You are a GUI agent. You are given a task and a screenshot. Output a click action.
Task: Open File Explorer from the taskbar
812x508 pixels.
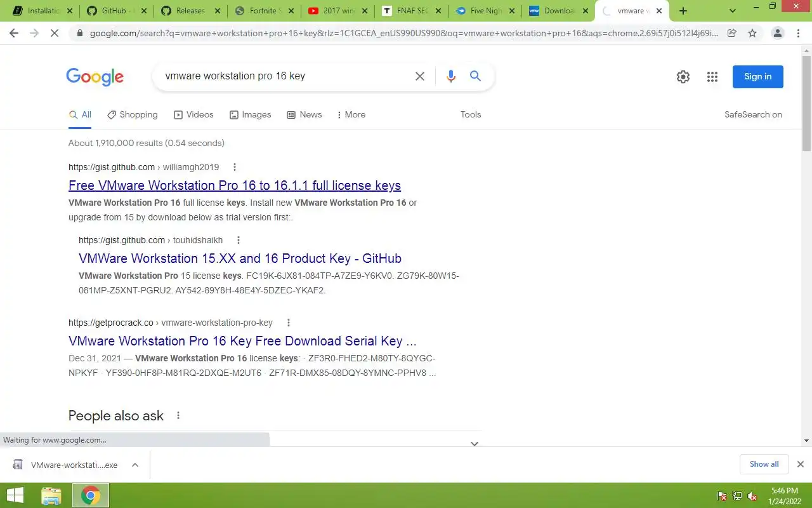pyautogui.click(x=51, y=496)
